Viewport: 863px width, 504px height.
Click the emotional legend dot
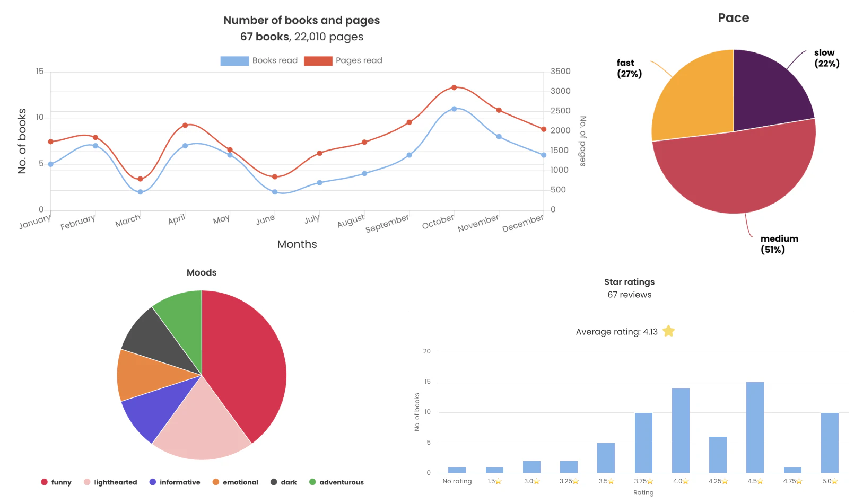217,482
